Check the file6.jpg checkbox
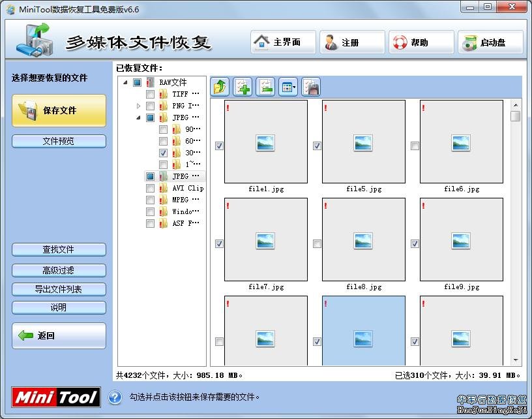Screen dimensions: 532x419 [415, 146]
